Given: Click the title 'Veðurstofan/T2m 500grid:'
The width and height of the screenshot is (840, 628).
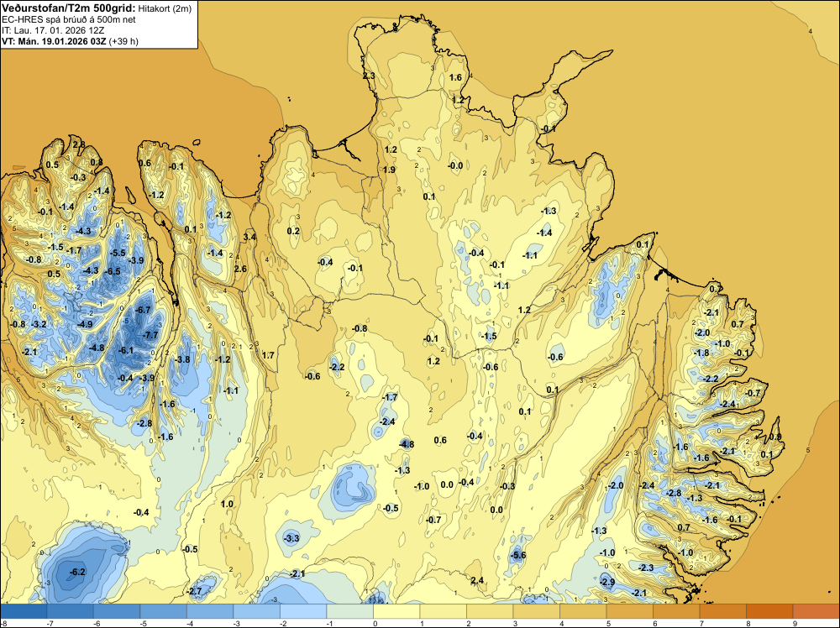Looking at the screenshot, I should pos(69,8).
